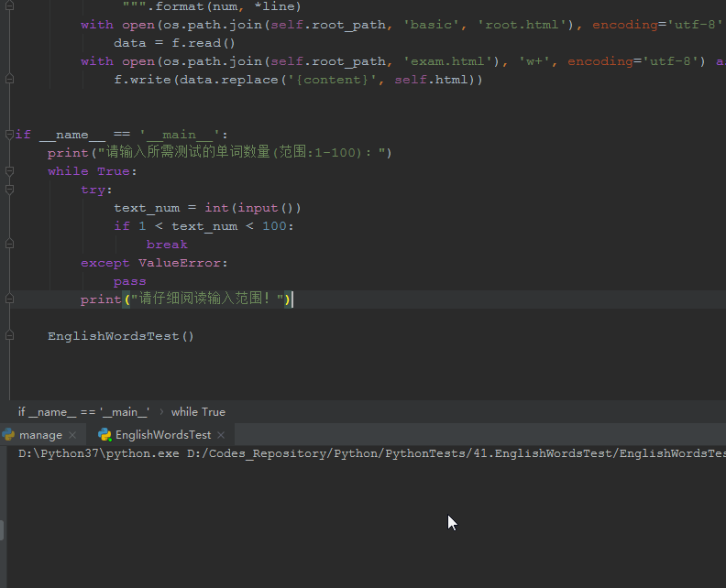Click fold marker beside f.write line
This screenshot has width=726, height=588.
coord(9,80)
